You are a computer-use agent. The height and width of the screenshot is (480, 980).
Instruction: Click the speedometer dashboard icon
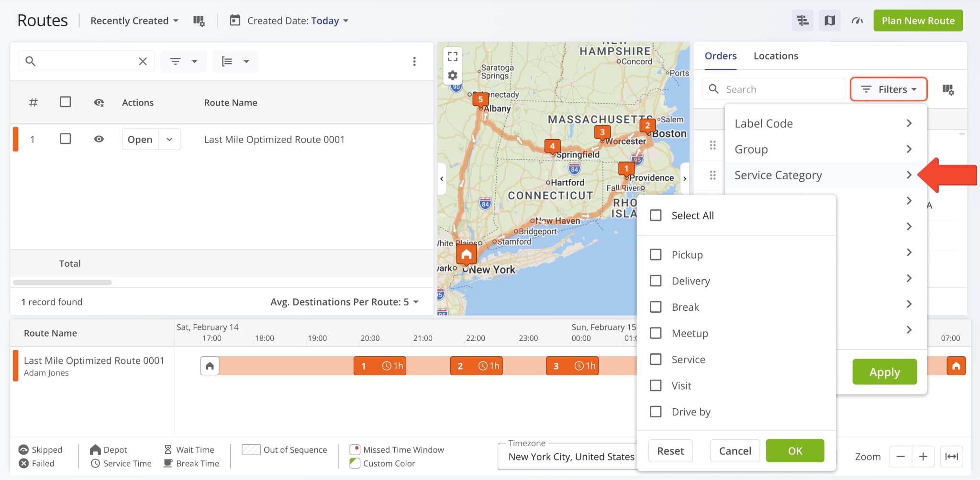[857, 21]
